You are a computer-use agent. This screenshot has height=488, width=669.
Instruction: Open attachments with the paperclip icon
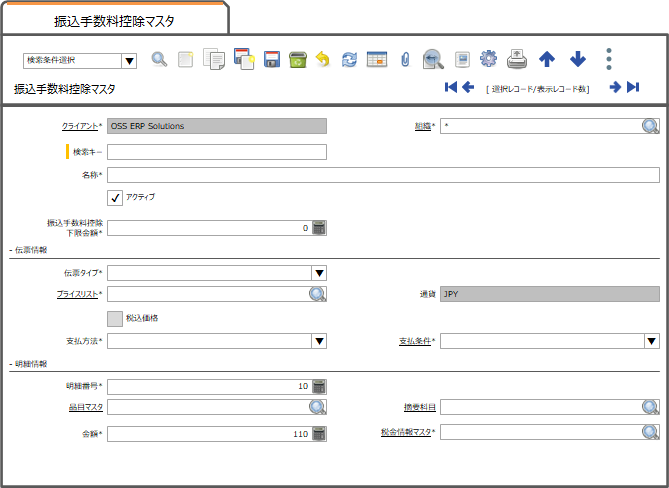(405, 59)
